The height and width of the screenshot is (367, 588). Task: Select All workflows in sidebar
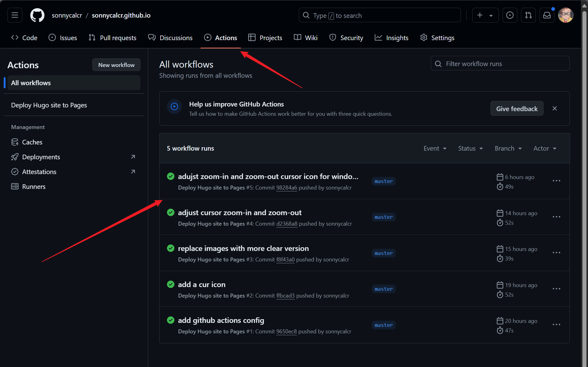[74, 83]
